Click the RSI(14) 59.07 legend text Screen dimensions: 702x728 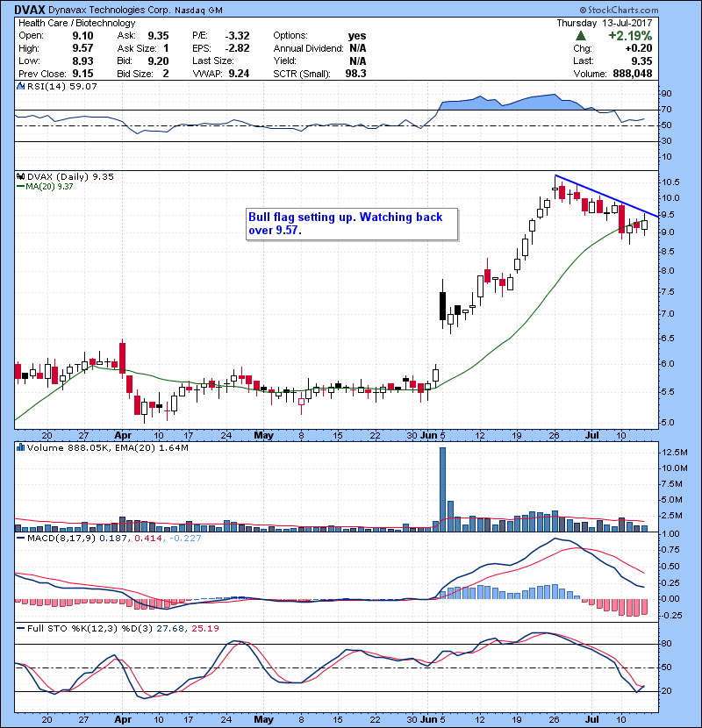[61, 86]
